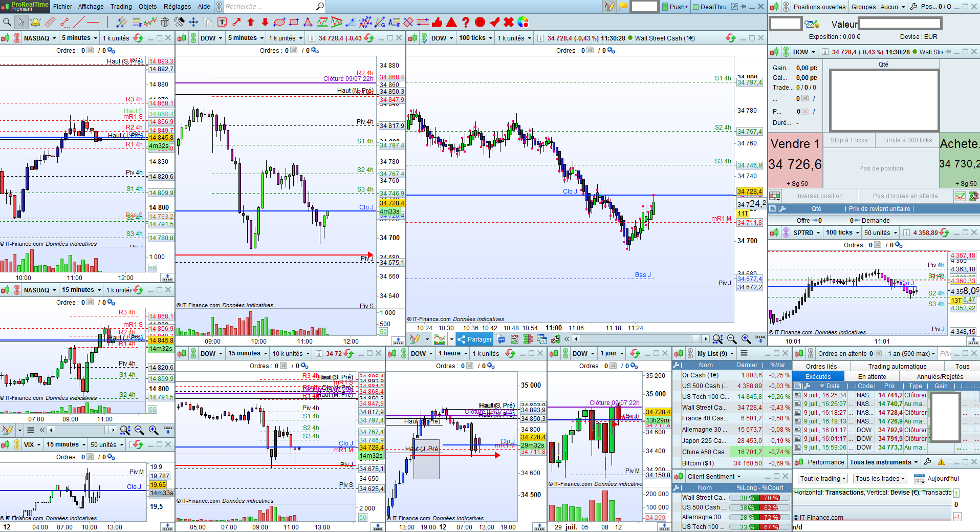Click the Inverser position button

click(x=819, y=196)
